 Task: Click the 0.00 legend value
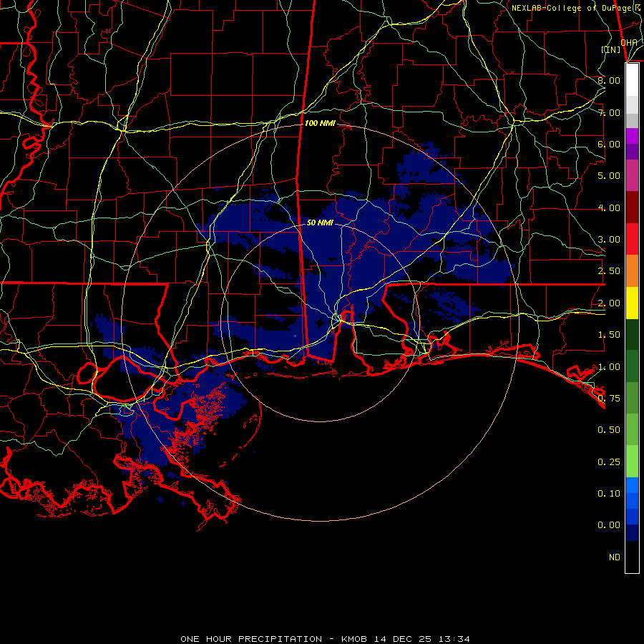[x=609, y=525]
